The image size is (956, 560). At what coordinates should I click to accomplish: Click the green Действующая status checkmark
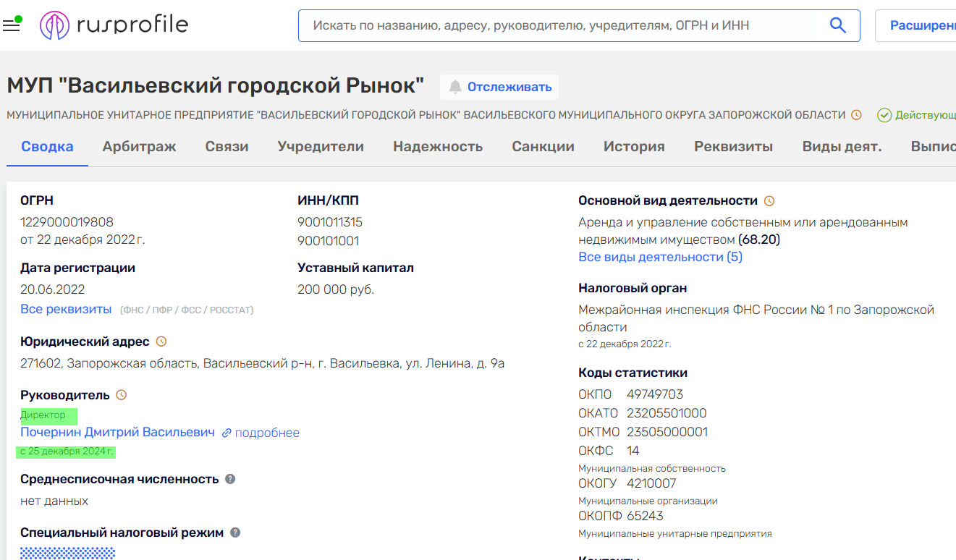pyautogui.click(x=884, y=114)
